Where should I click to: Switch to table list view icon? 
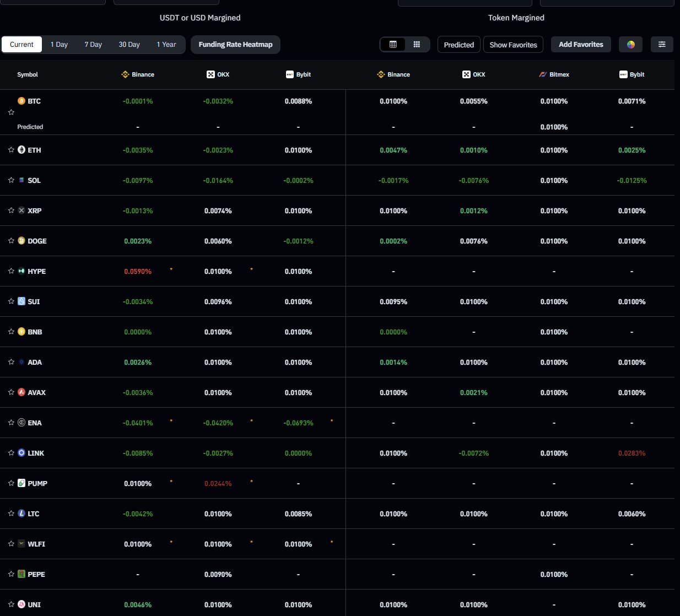click(x=393, y=45)
